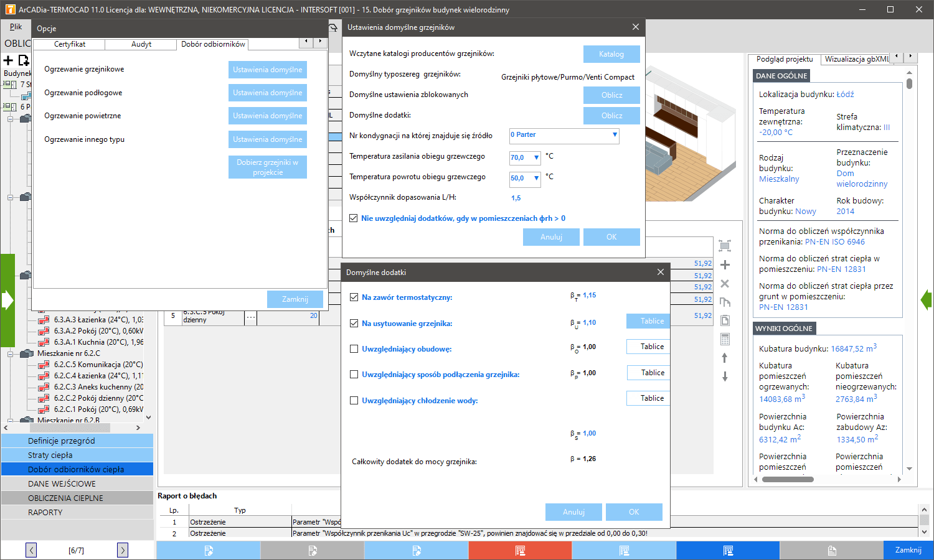Screen dimensions: 934x560
Task: Open the supply temperature 70,0 dropdown
Action: (x=536, y=157)
